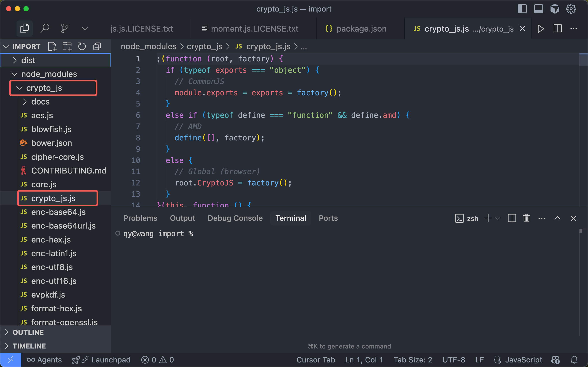
Task: Expand the dist folder
Action: (28, 60)
